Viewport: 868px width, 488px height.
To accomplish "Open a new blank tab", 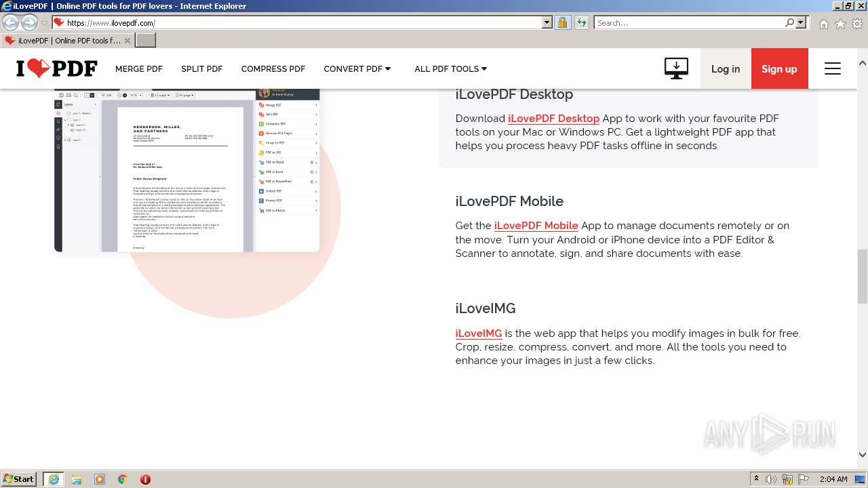I will coord(146,41).
